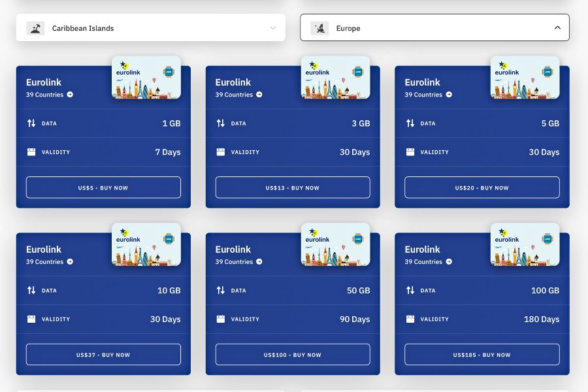Open 39 Countries arrow on 5 GB card
Viewport: 588px width, 392px height.
coord(449,95)
